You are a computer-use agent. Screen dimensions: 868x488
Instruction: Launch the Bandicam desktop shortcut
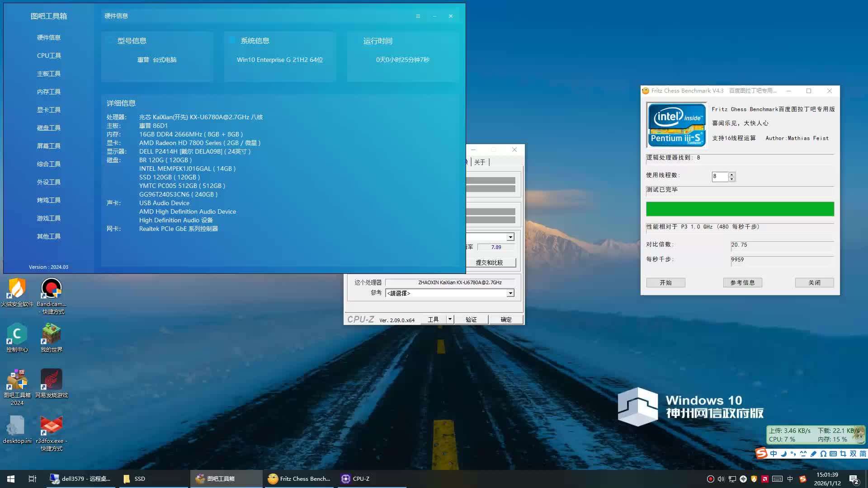[x=52, y=296]
